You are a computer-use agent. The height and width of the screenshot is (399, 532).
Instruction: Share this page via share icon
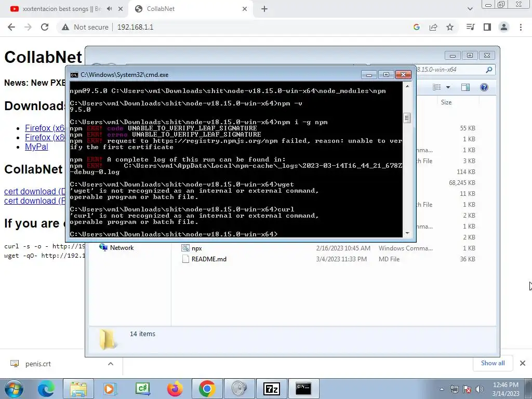433,27
